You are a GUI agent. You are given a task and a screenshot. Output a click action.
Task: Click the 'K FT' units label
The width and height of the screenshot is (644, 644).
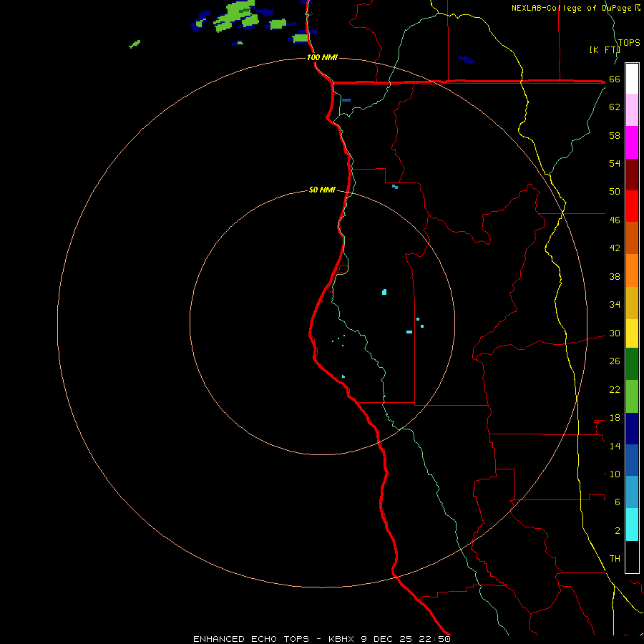click(x=604, y=49)
